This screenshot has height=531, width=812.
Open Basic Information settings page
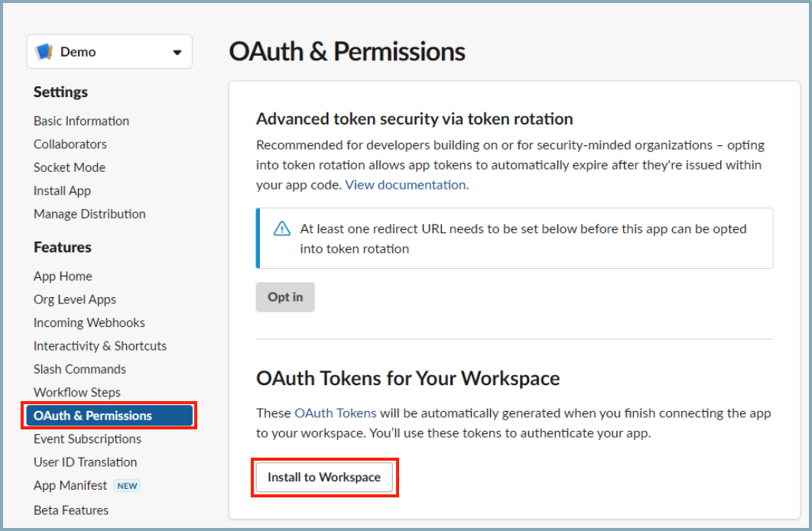pyautogui.click(x=81, y=121)
